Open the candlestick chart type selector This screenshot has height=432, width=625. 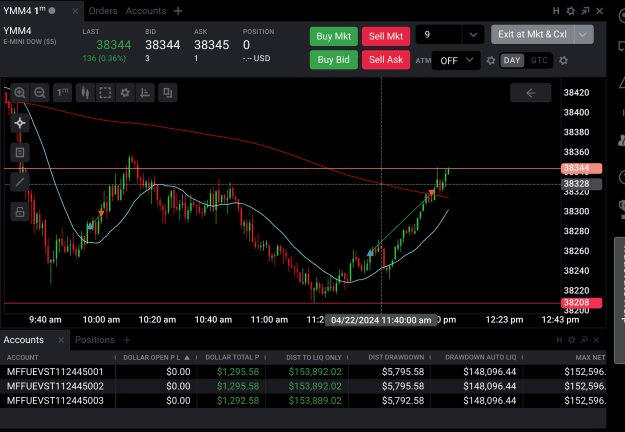pos(85,93)
